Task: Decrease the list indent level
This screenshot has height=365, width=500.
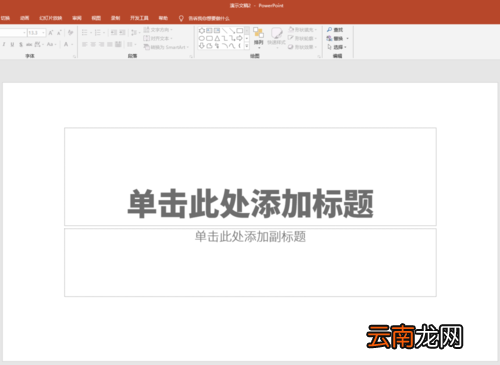Action: point(114,32)
